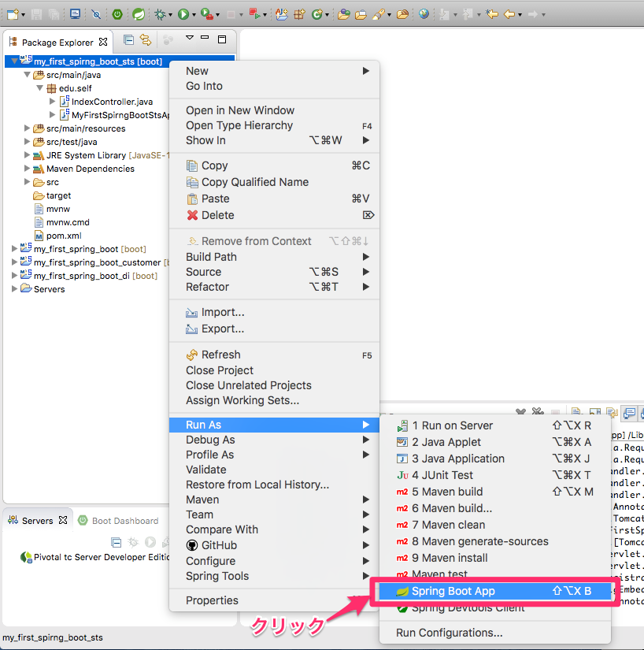Collapse the src/main/java folder
Screen dimensions: 644x650
(27, 75)
